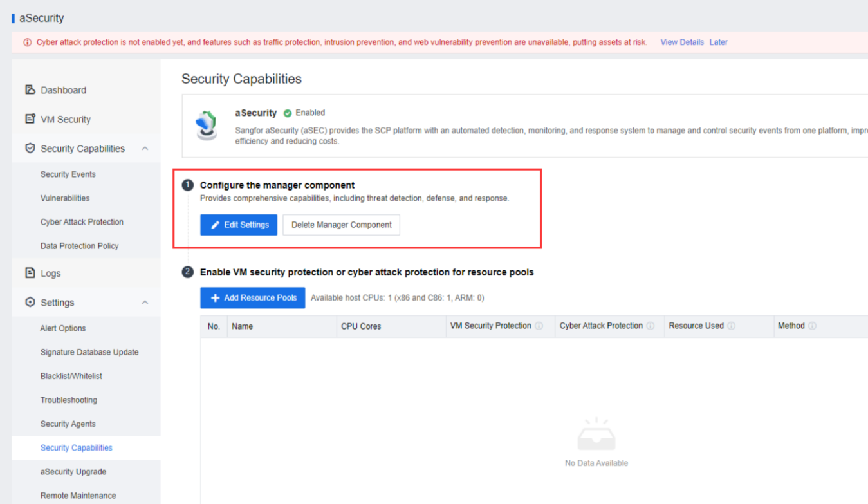Click info icon beside VM Security Protection
Viewport: 868px width, 504px height.
coord(539,326)
